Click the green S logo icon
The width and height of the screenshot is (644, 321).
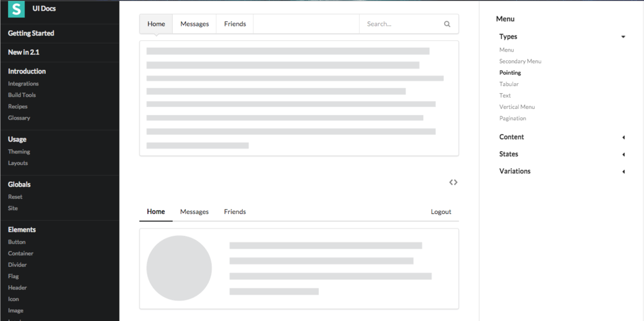click(x=16, y=9)
